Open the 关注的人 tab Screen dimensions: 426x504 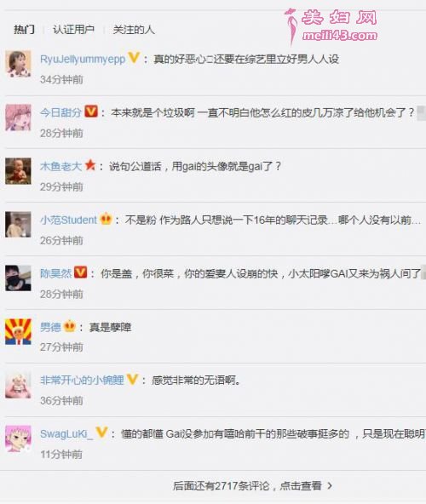(x=134, y=30)
